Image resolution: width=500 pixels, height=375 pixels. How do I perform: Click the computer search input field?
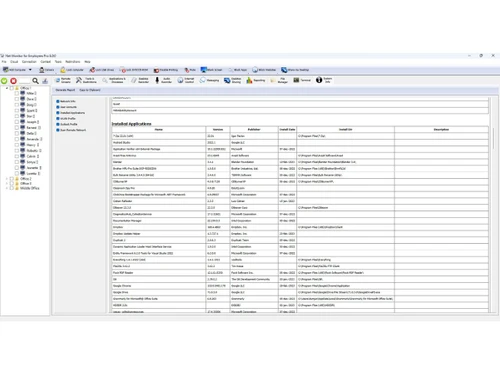(25, 81)
